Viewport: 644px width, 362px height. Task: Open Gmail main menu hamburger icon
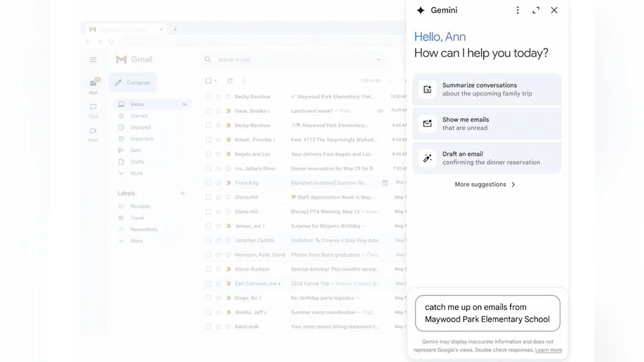[x=93, y=60]
